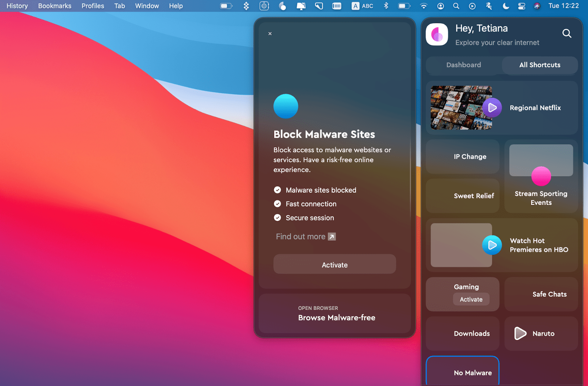Click the memory chip menu bar icon
Viewport: 588px width, 386px height.
337,6
